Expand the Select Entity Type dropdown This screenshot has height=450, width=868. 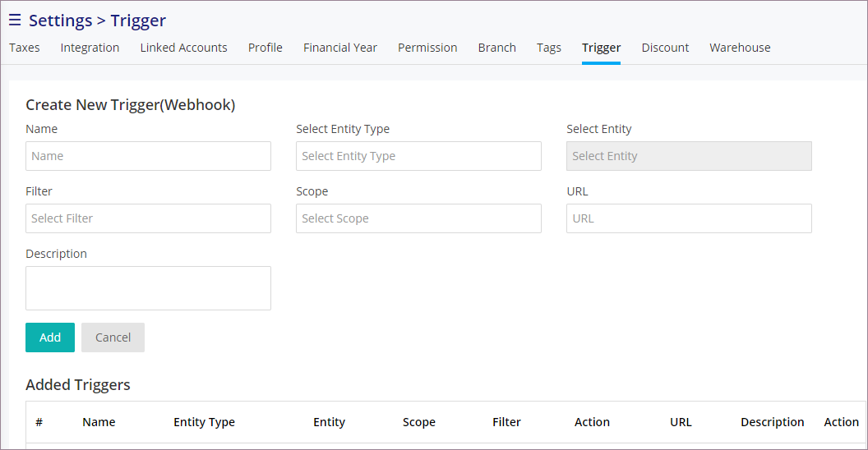pos(418,156)
